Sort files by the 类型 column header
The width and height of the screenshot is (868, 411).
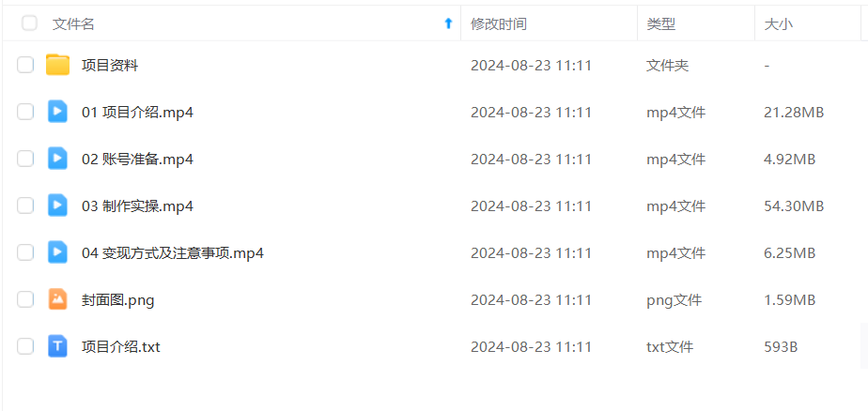(x=661, y=23)
